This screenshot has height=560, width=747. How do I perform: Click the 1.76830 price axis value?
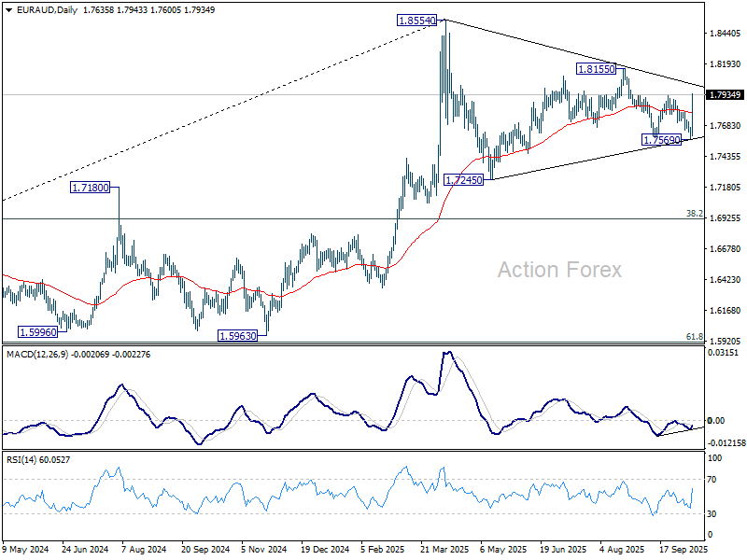tap(726, 126)
